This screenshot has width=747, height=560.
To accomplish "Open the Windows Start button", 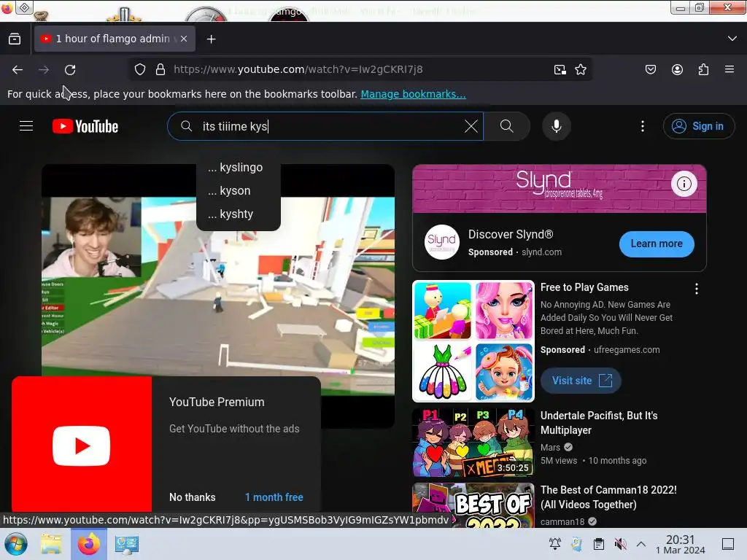I will tap(16, 544).
